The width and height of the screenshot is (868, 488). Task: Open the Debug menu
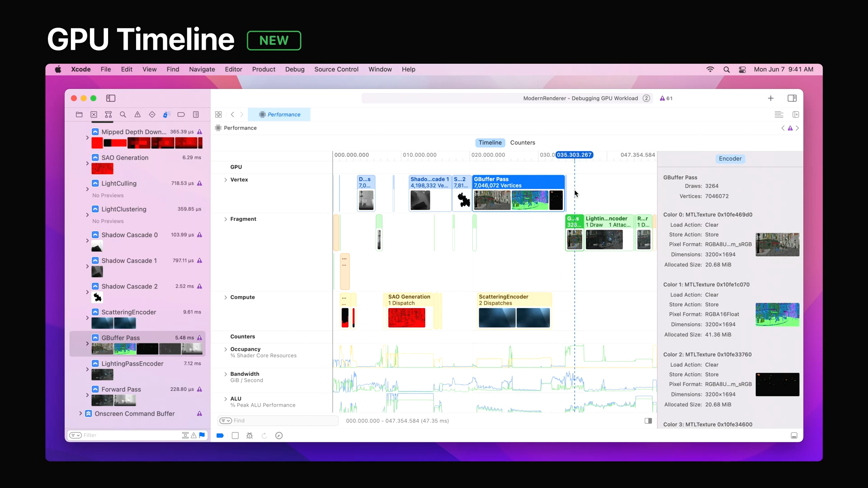tap(295, 70)
